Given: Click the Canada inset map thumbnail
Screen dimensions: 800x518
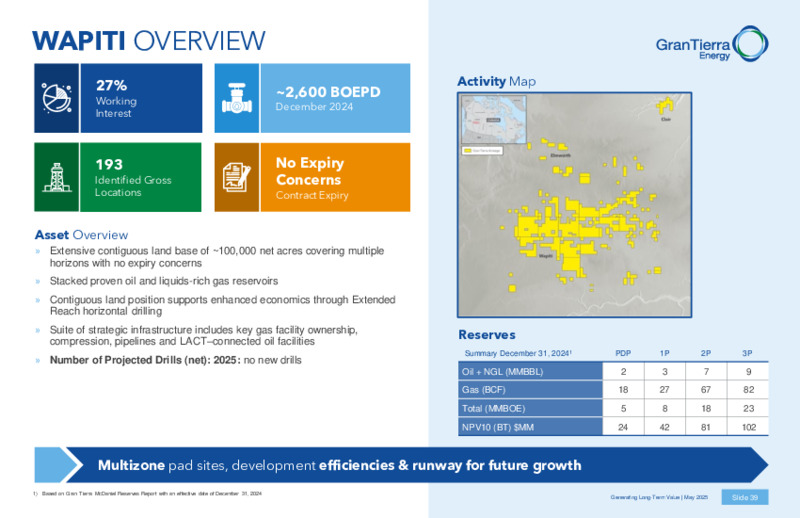Looking at the screenshot, I should (x=493, y=119).
